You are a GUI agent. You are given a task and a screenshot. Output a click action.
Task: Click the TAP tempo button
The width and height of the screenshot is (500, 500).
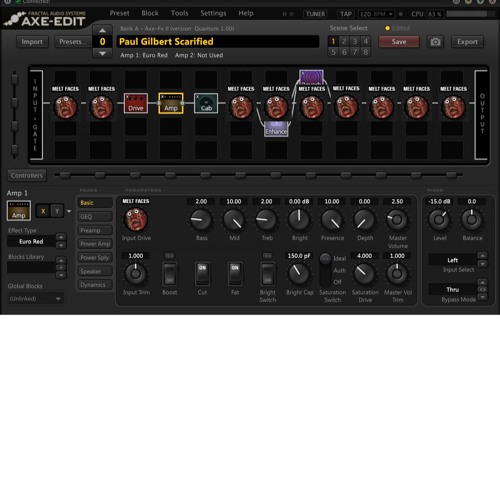[345, 14]
